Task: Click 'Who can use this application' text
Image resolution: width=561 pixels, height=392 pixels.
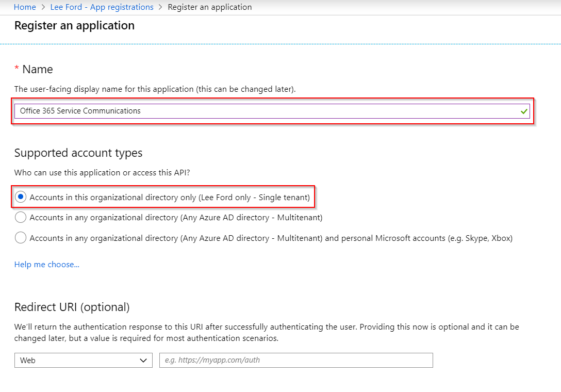Action: coord(102,173)
